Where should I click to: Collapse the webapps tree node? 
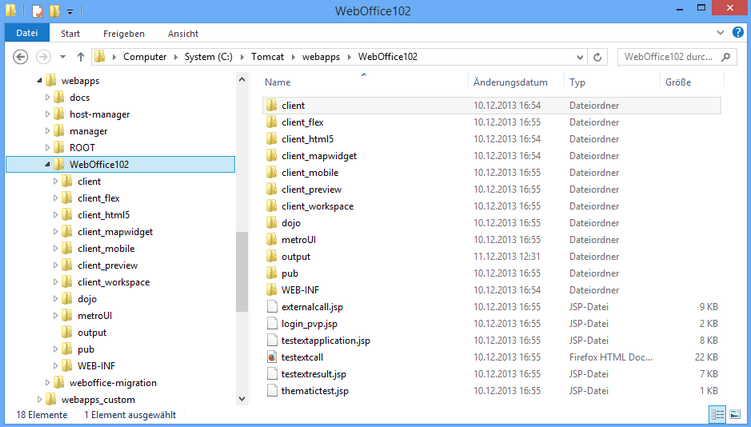click(39, 81)
